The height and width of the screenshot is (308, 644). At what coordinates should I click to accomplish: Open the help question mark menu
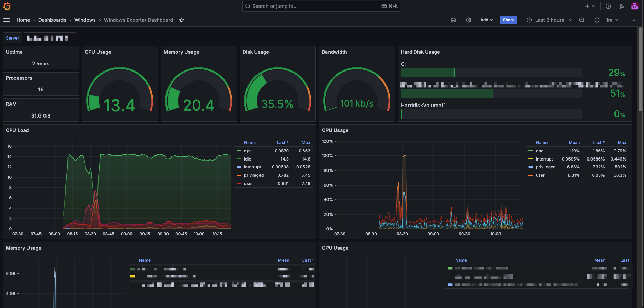coord(608,6)
